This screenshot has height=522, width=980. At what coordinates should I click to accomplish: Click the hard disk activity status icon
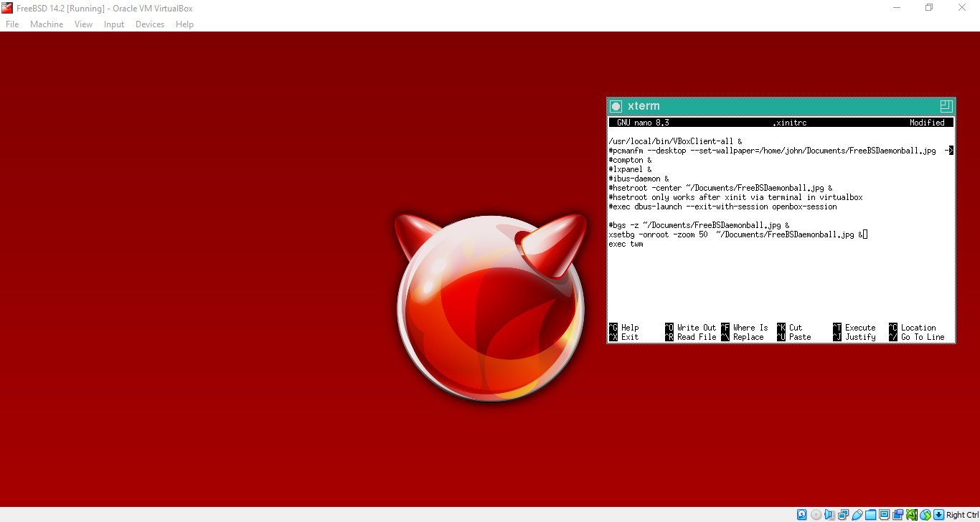point(802,515)
